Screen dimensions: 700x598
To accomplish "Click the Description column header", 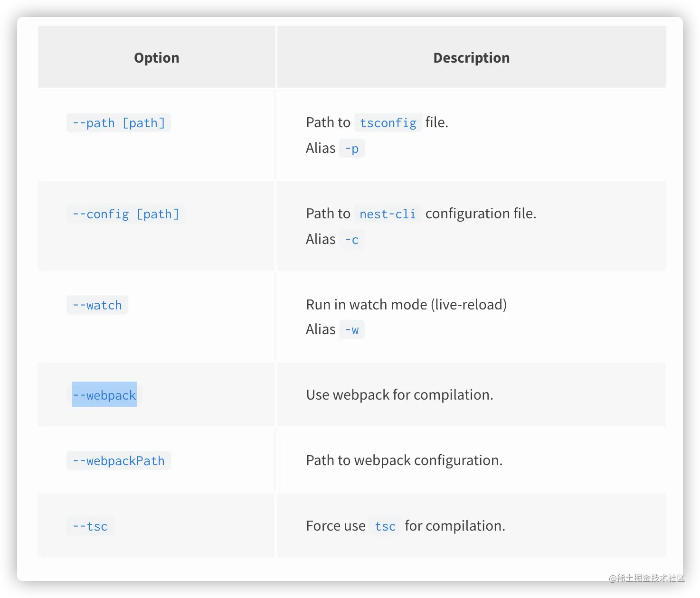I will 471,58.
